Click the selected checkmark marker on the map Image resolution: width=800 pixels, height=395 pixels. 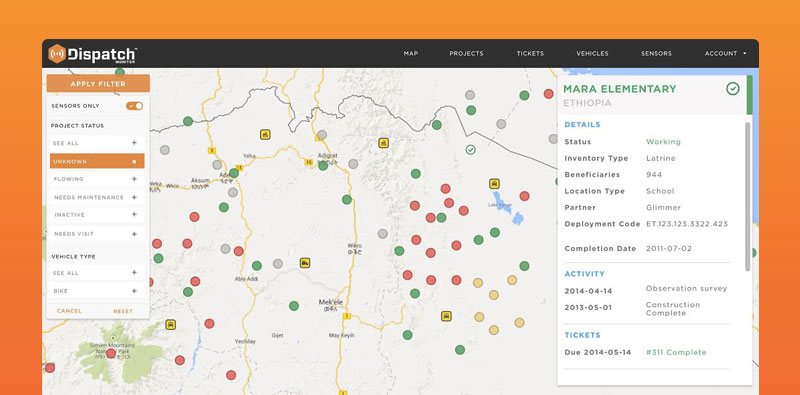click(x=470, y=150)
